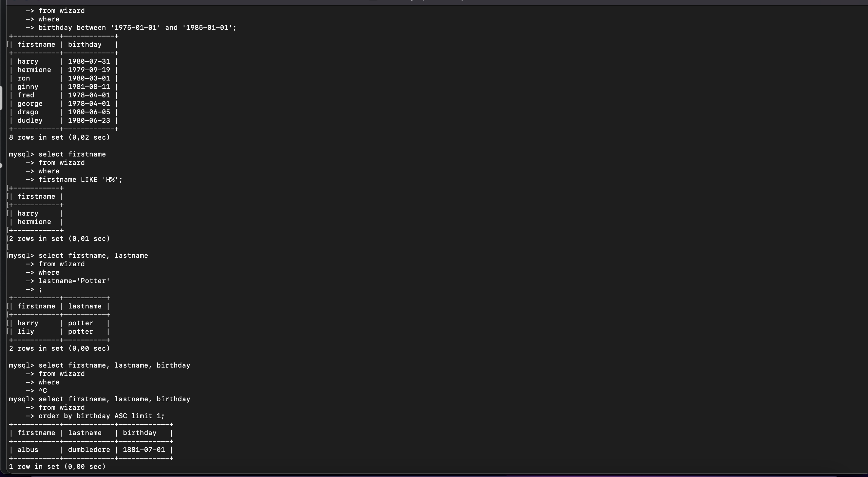Click the 'lastname' header in Potter results table
This screenshot has width=868, height=477.
(x=85, y=306)
